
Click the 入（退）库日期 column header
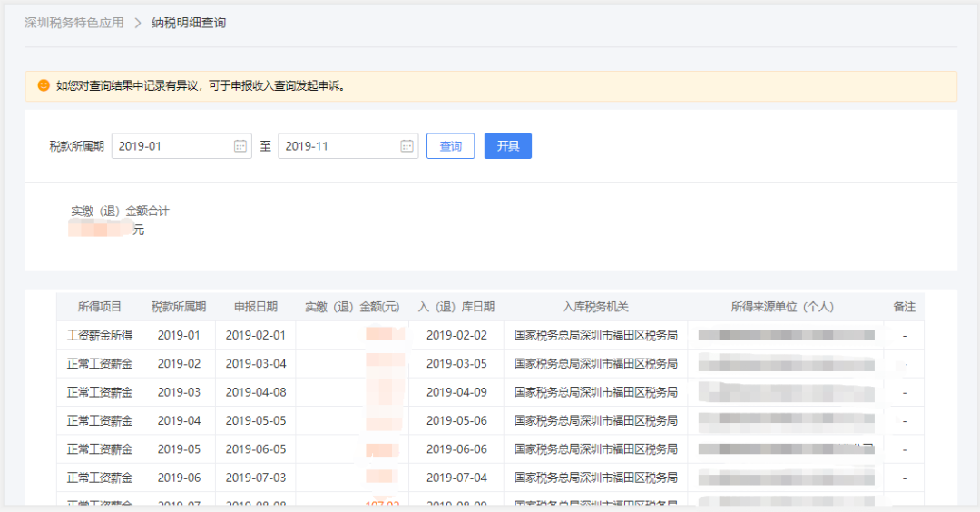point(456,307)
